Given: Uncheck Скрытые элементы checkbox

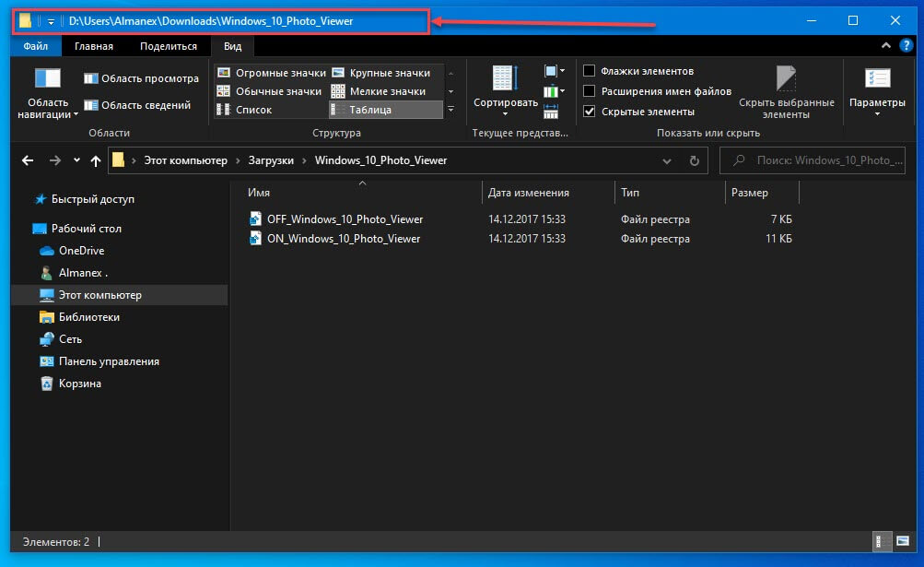Looking at the screenshot, I should tap(590, 111).
